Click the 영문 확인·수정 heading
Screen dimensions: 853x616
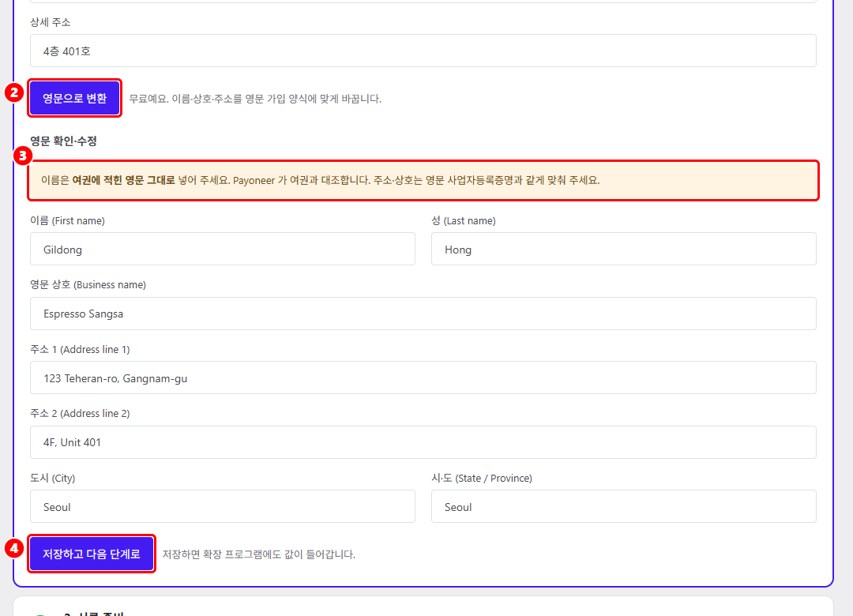point(63,141)
